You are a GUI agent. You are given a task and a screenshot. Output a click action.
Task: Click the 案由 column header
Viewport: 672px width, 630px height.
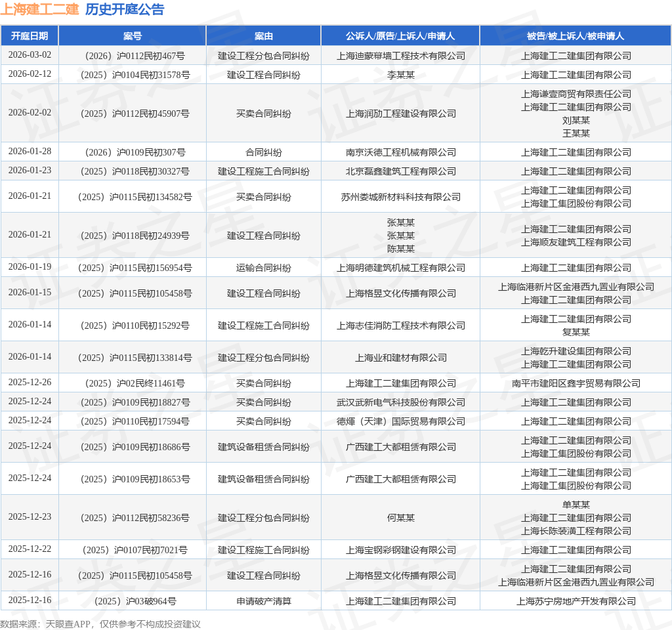coord(264,36)
